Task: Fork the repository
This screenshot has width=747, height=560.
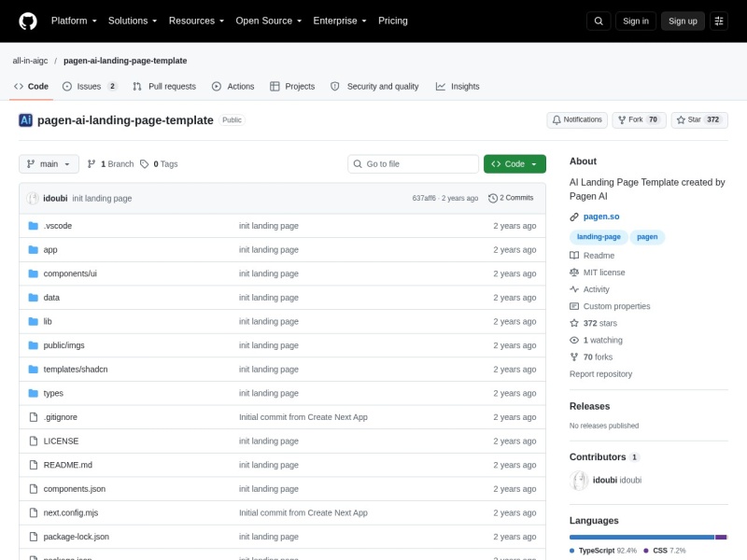Action: click(639, 120)
